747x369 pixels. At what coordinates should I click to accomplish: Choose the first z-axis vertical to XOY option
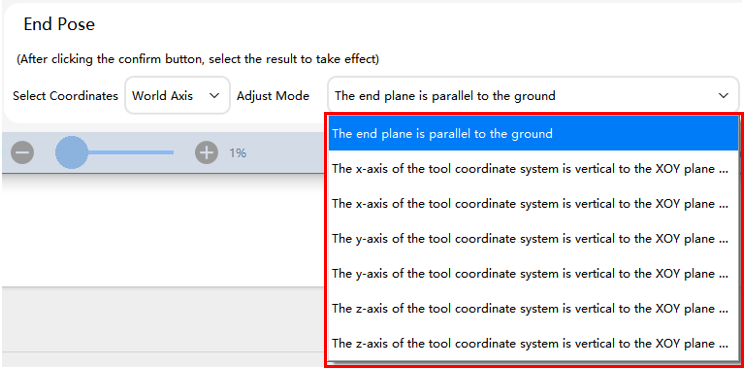click(x=533, y=309)
